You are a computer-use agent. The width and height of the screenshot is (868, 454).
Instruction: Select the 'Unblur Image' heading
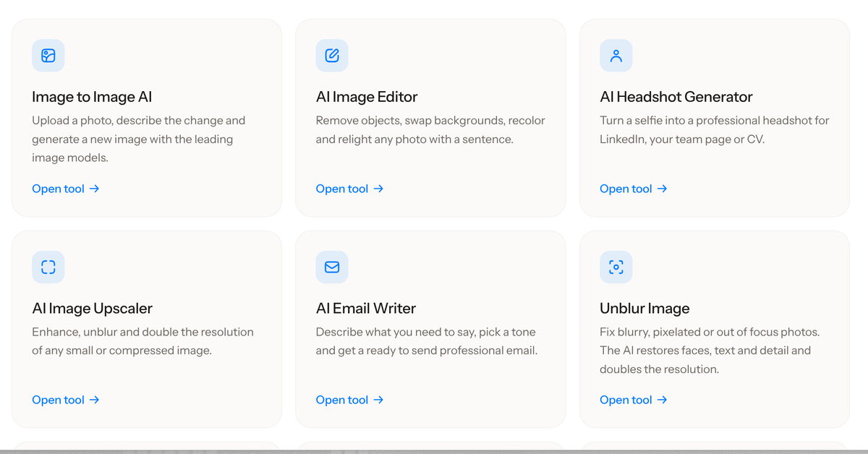644,309
